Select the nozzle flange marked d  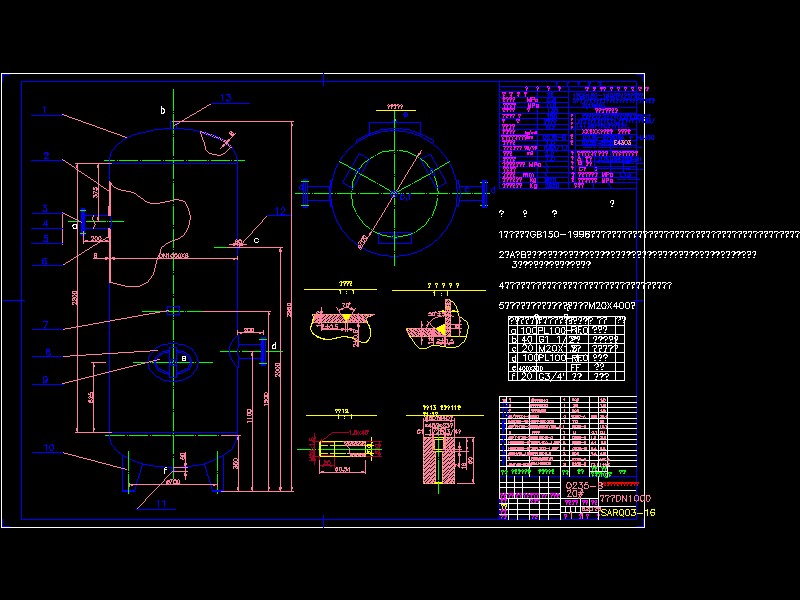(274, 346)
